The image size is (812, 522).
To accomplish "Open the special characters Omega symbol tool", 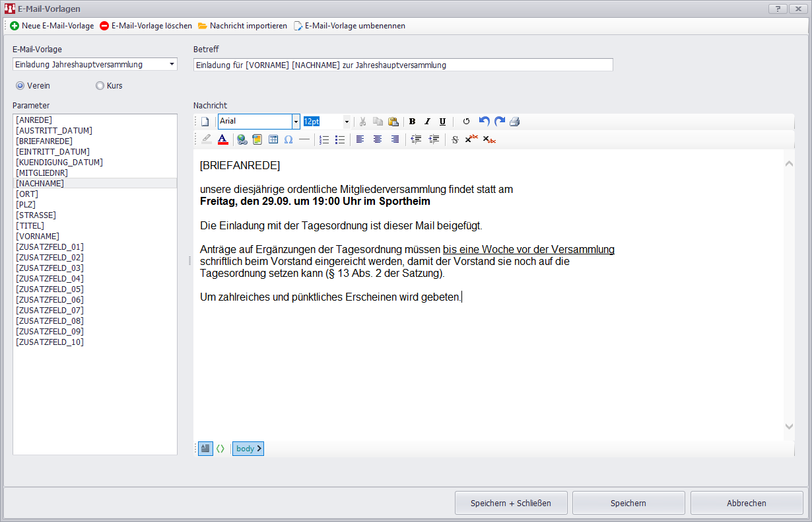I will click(x=288, y=139).
